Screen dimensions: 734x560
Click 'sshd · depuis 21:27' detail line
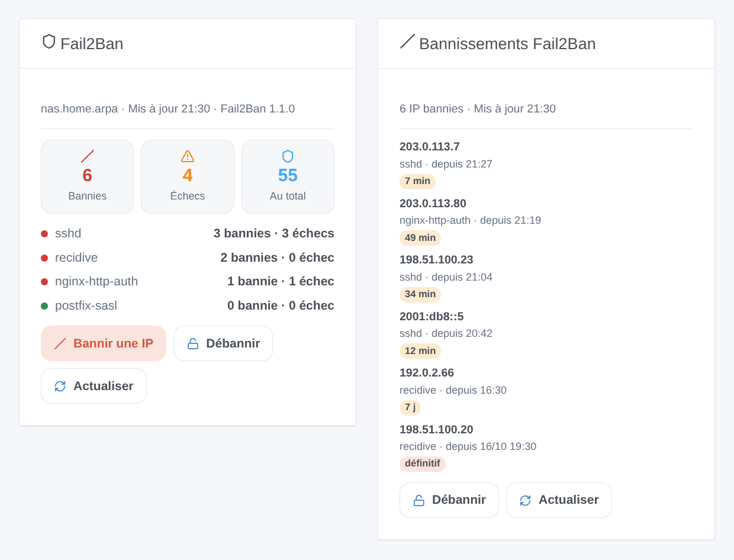[x=446, y=164]
